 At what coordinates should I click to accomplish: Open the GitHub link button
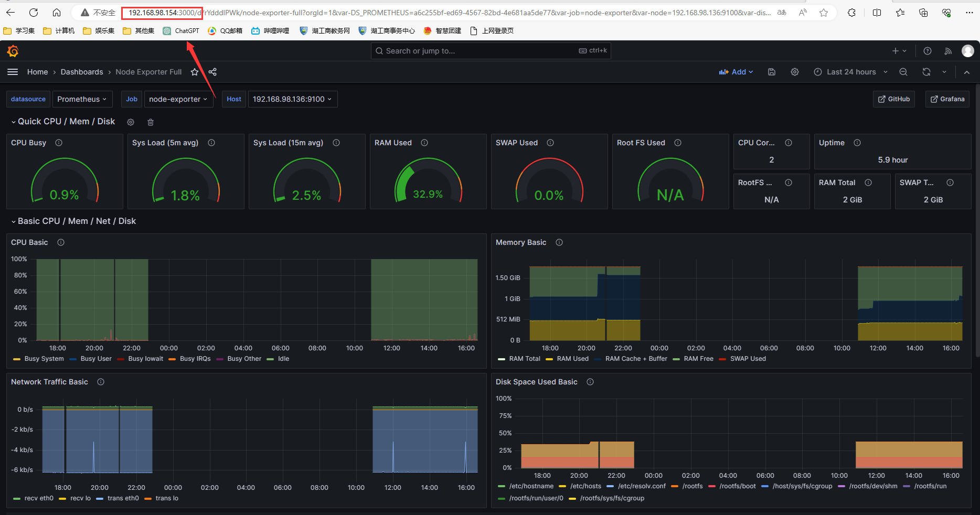894,99
